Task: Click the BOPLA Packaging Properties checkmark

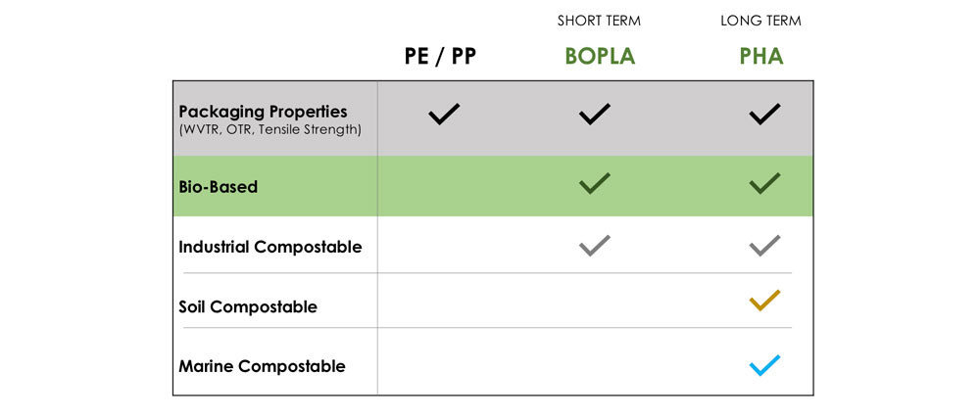Action: (594, 115)
